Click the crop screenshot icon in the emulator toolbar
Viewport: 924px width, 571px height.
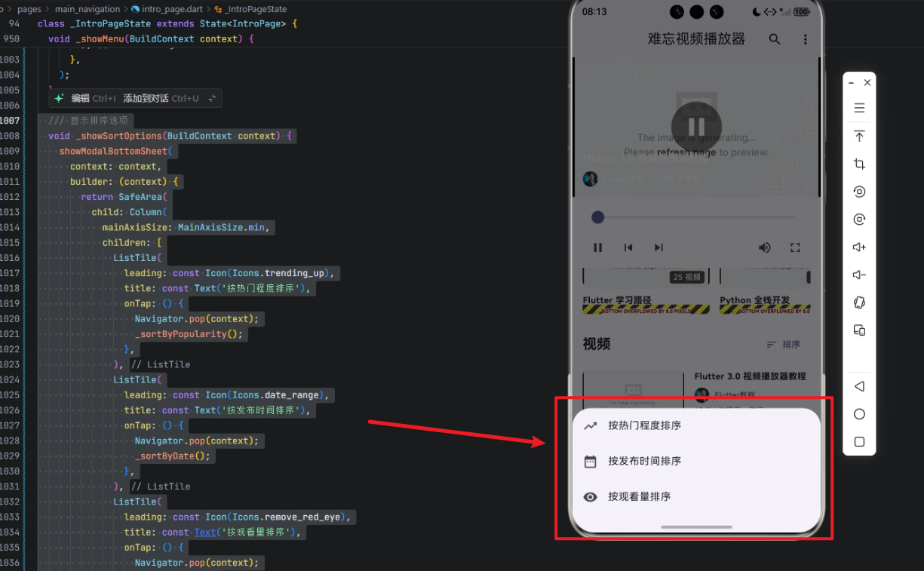[859, 164]
